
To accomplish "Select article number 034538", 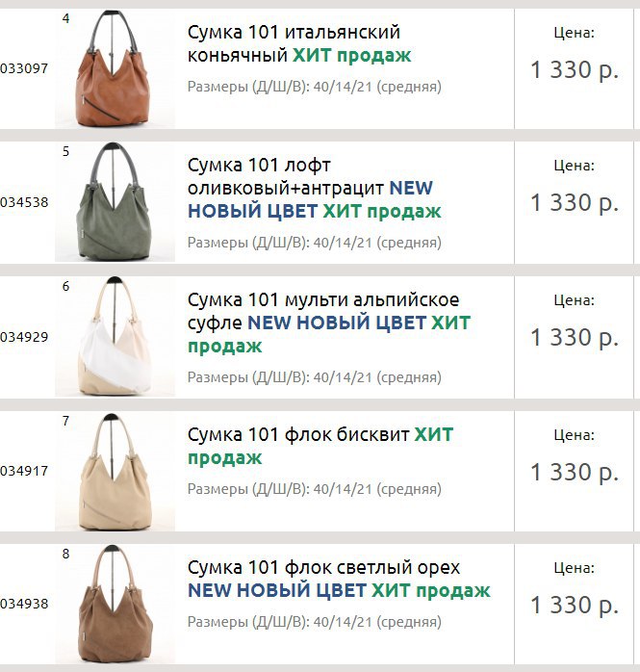I will (x=24, y=202).
